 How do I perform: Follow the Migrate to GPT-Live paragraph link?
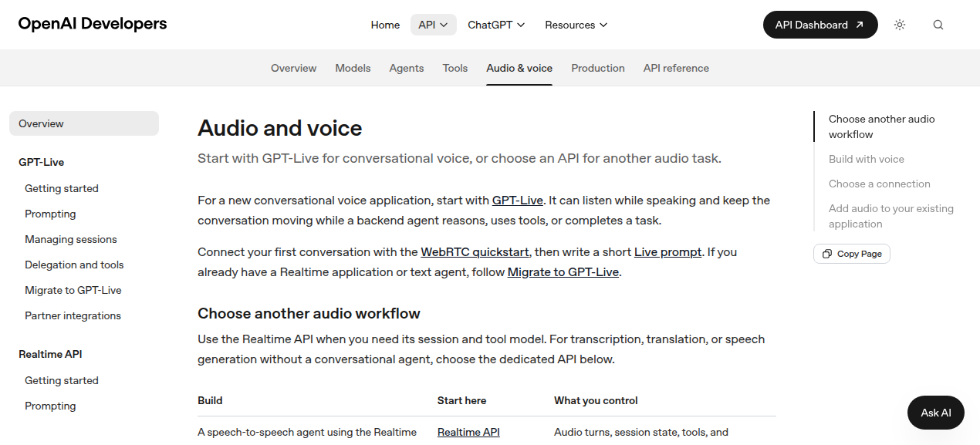pyautogui.click(x=563, y=272)
